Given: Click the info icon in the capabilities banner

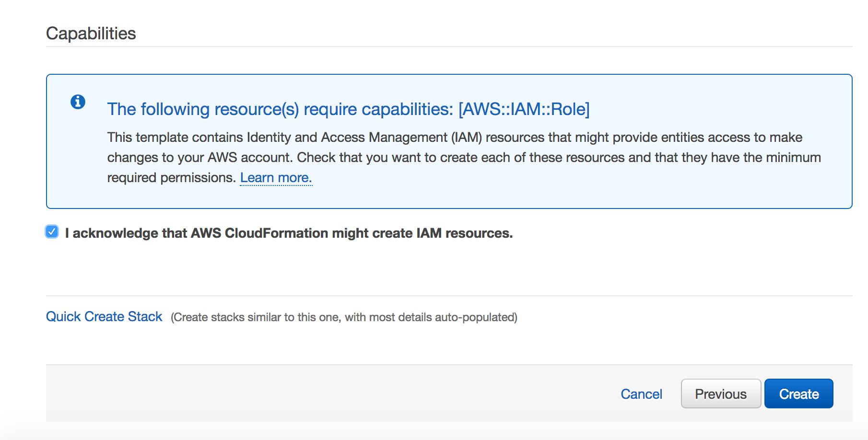Looking at the screenshot, I should coord(79,102).
